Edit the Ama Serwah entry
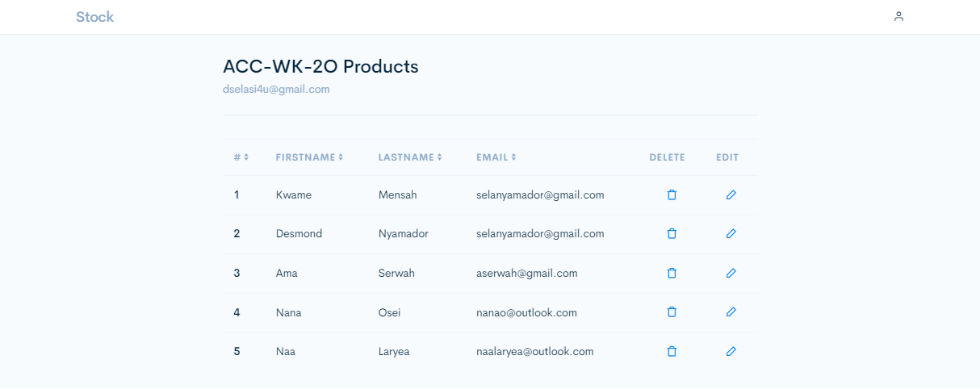The height and width of the screenshot is (389, 980). [731, 273]
